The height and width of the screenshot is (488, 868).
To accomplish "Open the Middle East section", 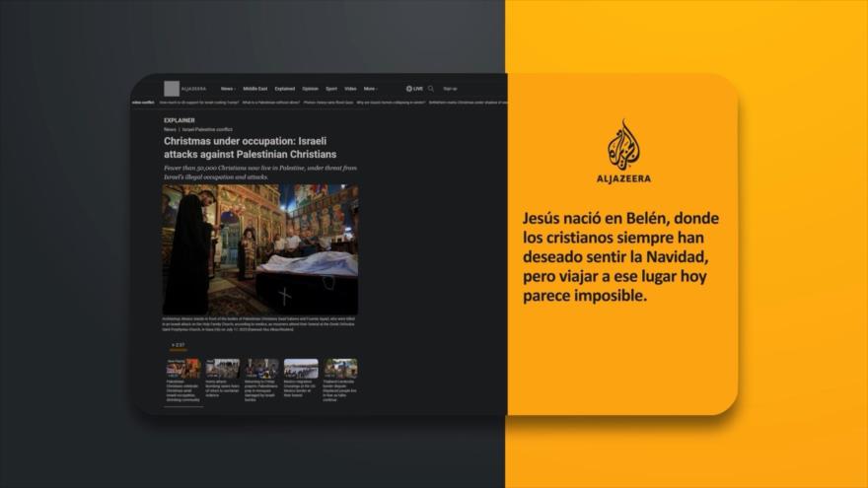I will click(x=254, y=89).
